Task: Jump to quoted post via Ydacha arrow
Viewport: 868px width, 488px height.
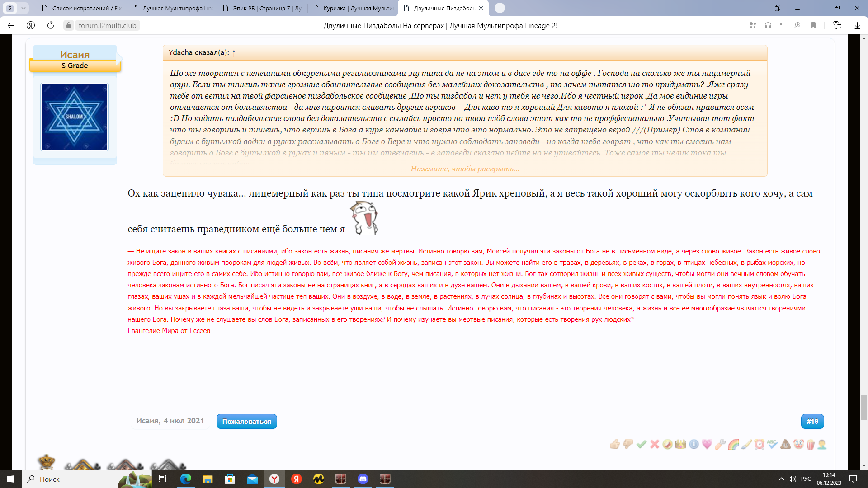Action: click(x=234, y=53)
